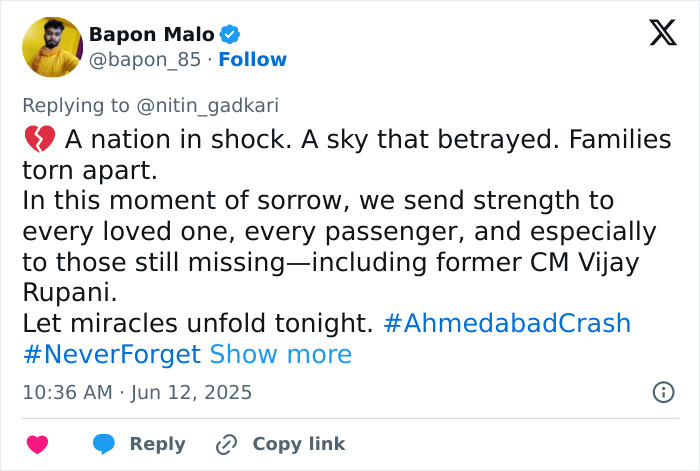Image resolution: width=700 pixels, height=471 pixels.
Task: Click the @bapon_85 handle
Action: coord(145,60)
